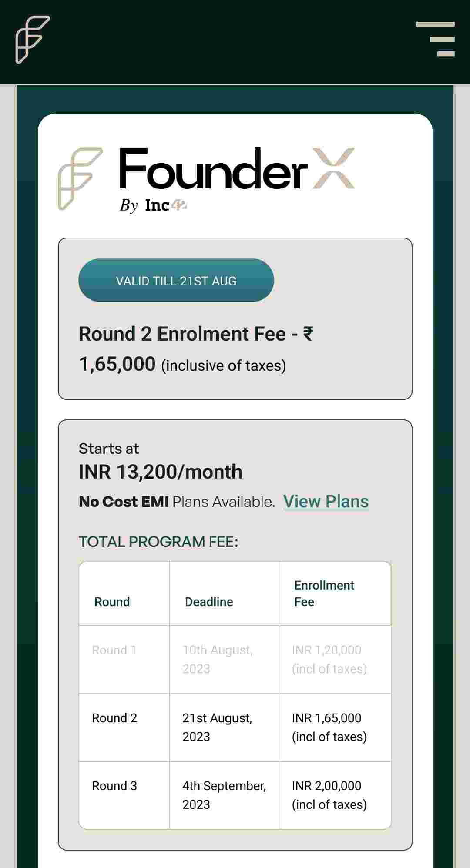Open the hamburger navigation menu
470x868 pixels.
pyautogui.click(x=435, y=39)
